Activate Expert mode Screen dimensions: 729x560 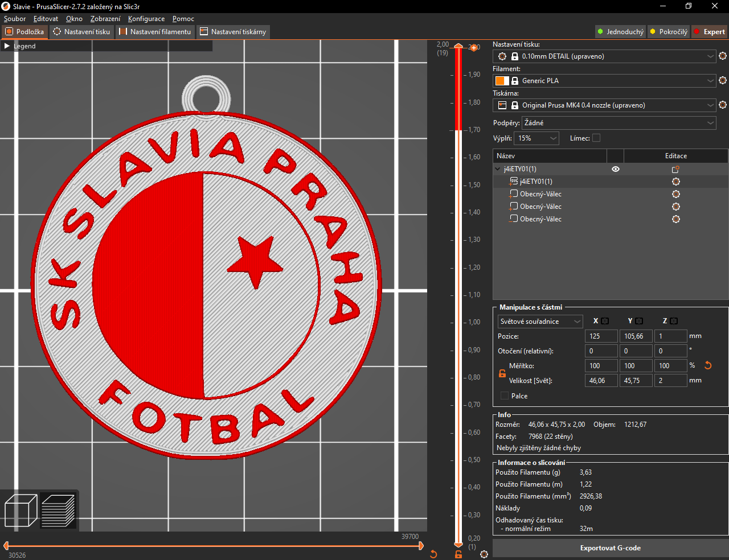pyautogui.click(x=710, y=31)
